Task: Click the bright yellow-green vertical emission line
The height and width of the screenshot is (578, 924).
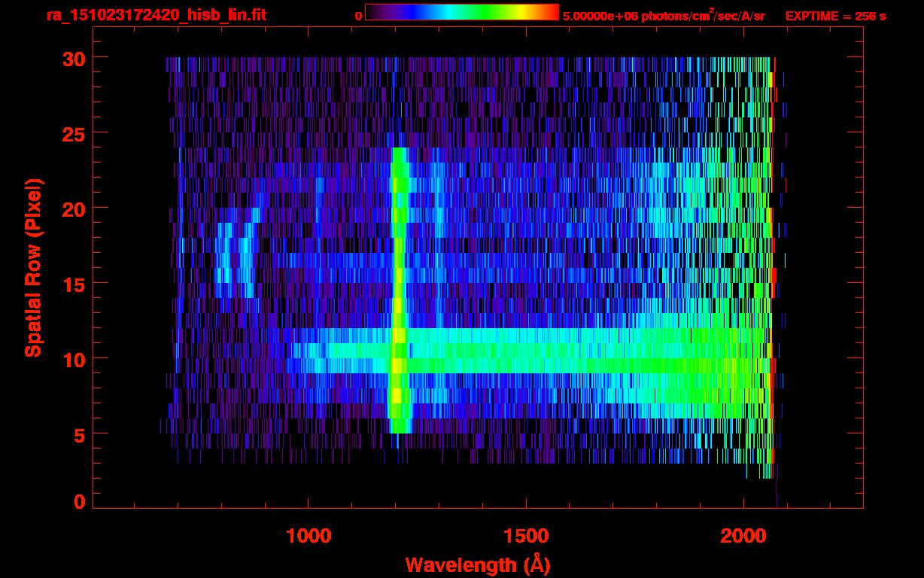Action: (399, 291)
